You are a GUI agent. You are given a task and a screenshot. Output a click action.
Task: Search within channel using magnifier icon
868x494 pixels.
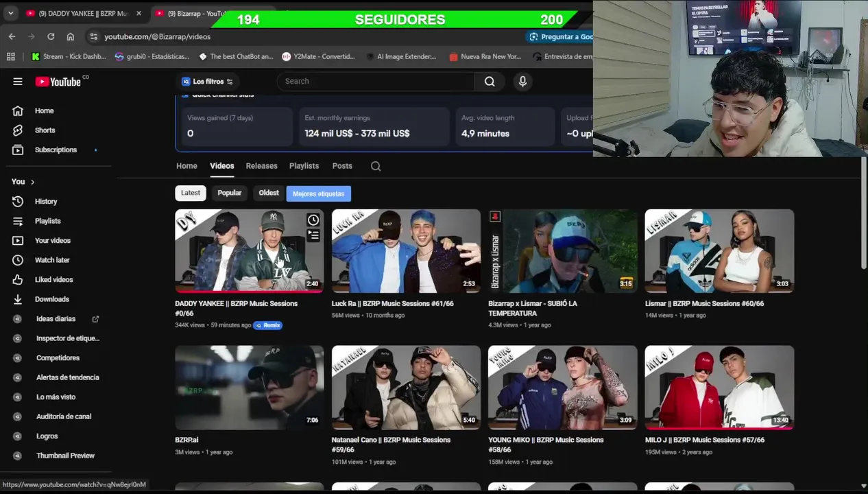tap(375, 166)
